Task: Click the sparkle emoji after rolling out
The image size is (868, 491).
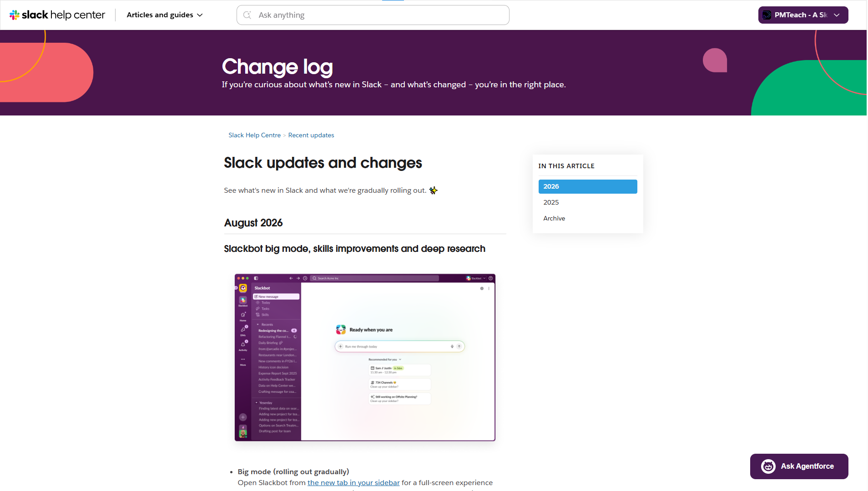Action: 433,190
